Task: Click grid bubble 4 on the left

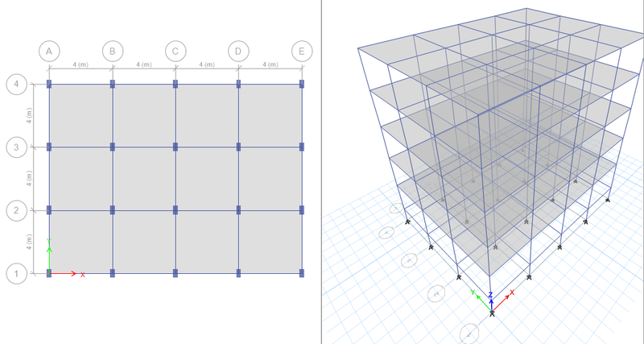Action: click(x=16, y=85)
